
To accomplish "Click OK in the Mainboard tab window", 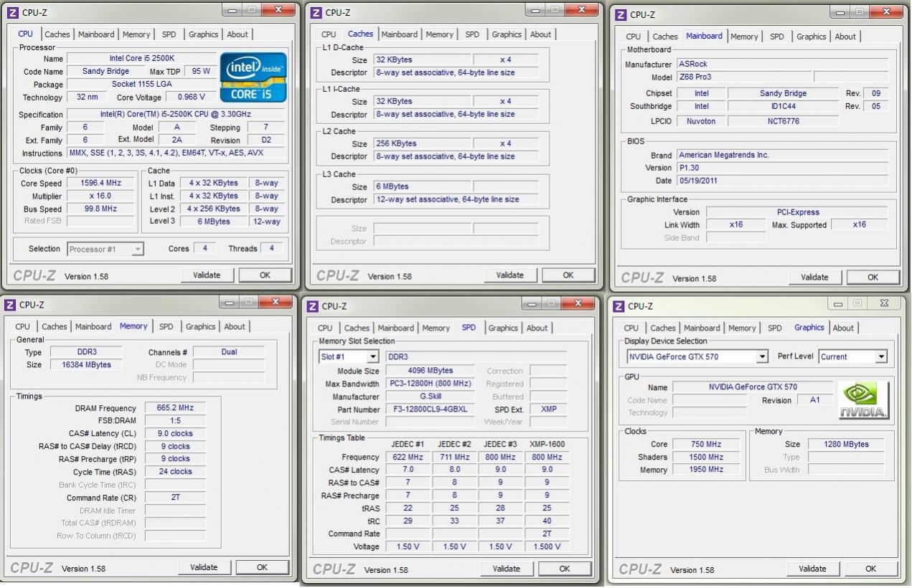I will coord(873,278).
